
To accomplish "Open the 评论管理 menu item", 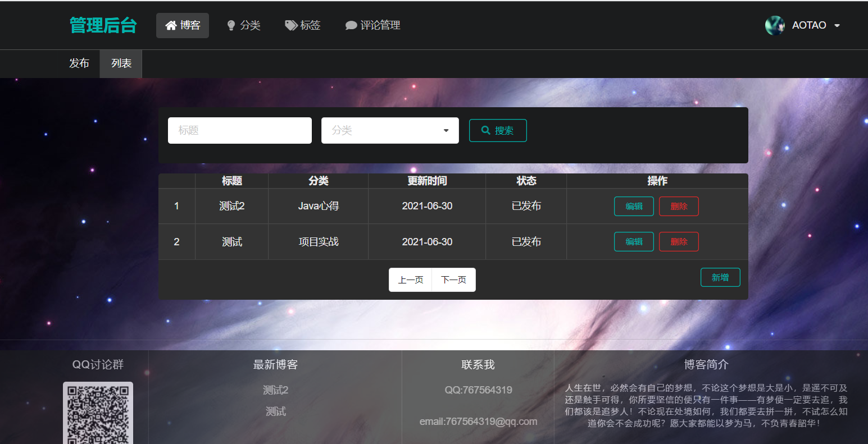I will 373,25.
